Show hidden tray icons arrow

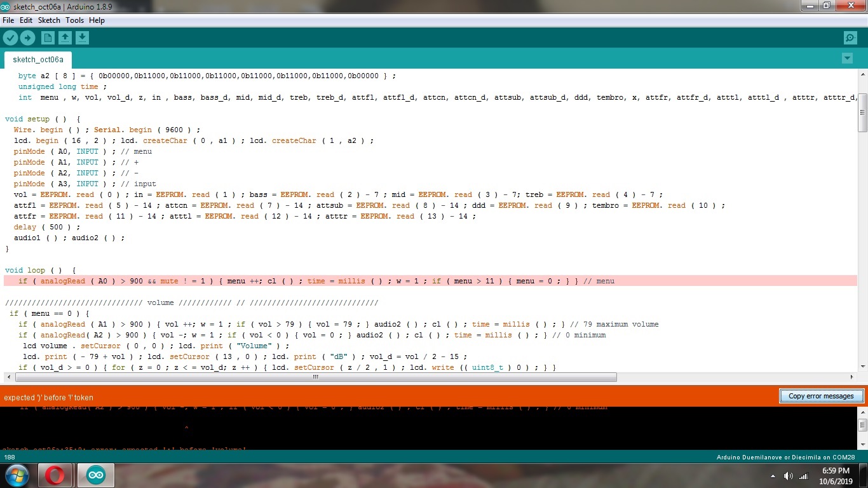coord(773,476)
